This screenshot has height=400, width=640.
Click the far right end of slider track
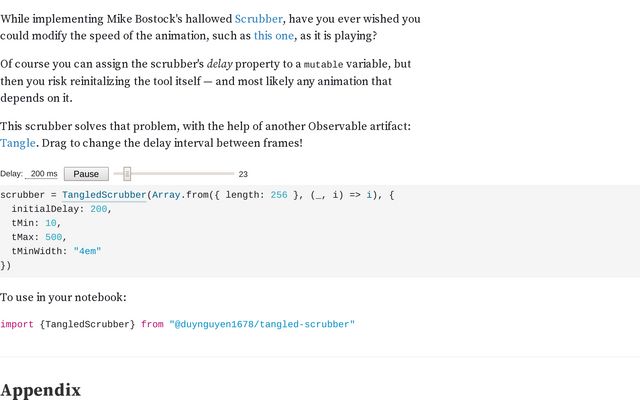[x=232, y=174]
